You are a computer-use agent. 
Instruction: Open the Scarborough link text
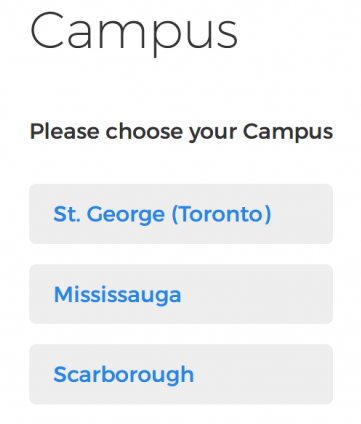point(124,375)
